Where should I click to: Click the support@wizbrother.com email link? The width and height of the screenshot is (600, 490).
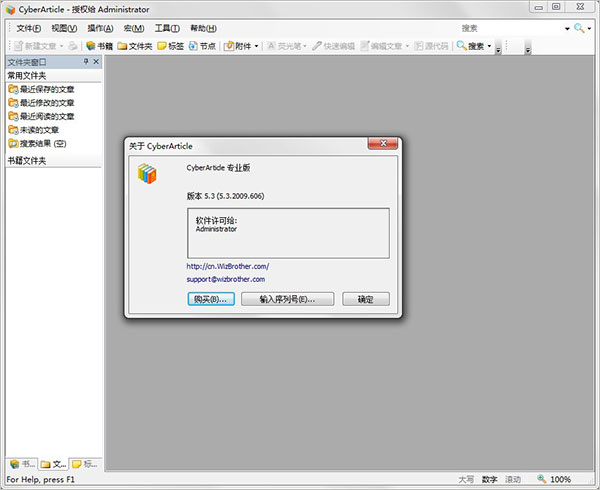click(x=226, y=279)
